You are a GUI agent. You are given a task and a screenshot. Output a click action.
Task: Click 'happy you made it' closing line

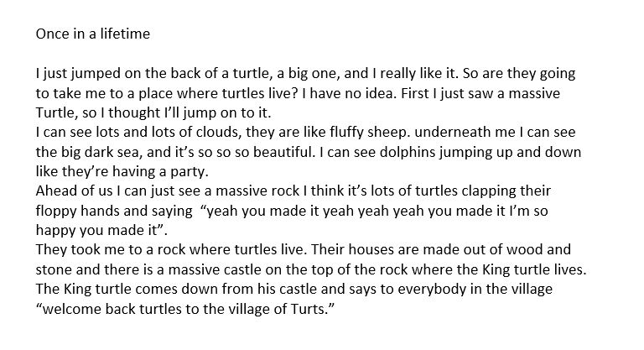click(x=96, y=230)
